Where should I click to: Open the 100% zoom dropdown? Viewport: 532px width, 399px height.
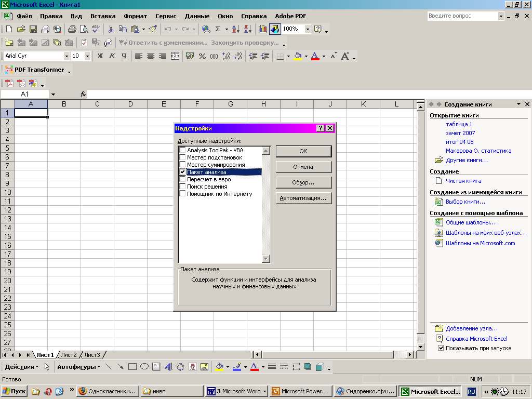[308, 29]
